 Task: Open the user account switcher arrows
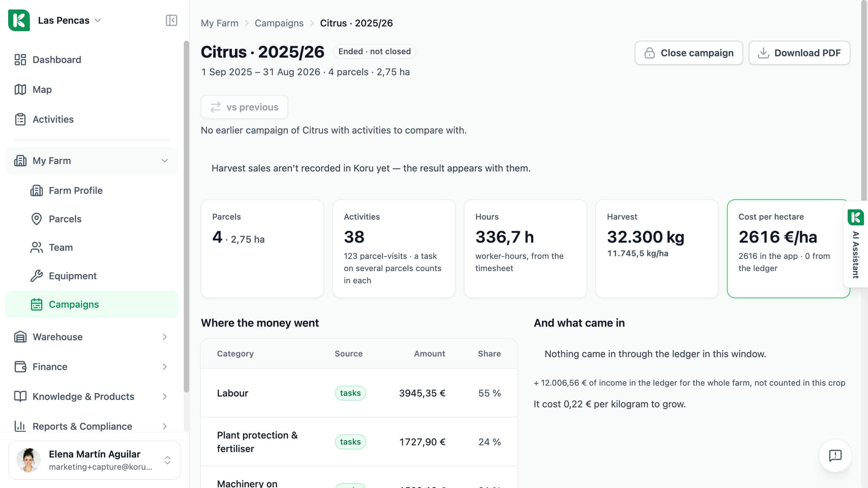(167, 460)
